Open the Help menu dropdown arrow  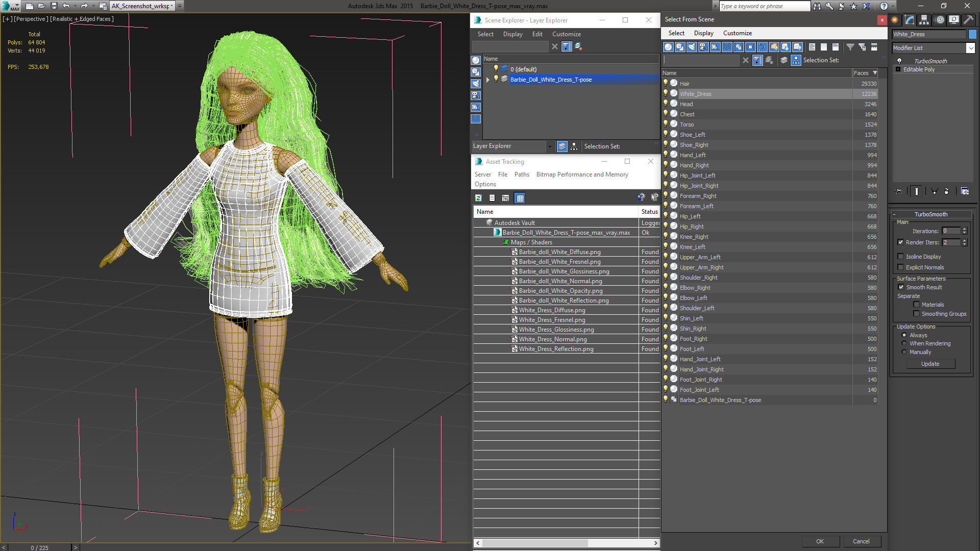pos(893,6)
